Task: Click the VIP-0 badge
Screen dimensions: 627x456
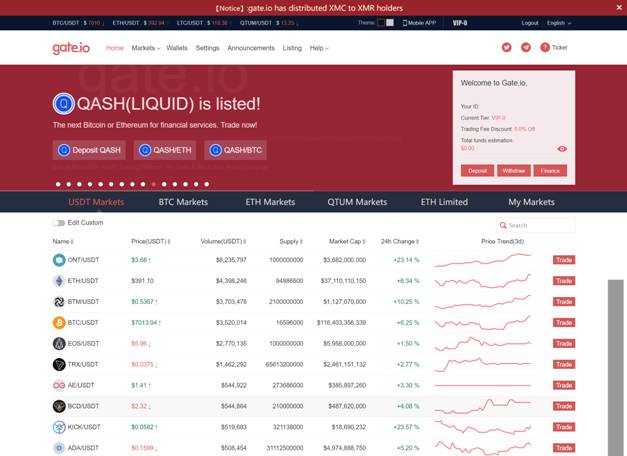Action: click(460, 23)
